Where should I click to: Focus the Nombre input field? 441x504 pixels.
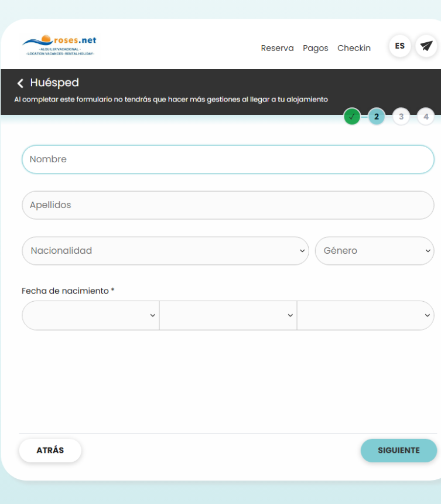tap(228, 159)
